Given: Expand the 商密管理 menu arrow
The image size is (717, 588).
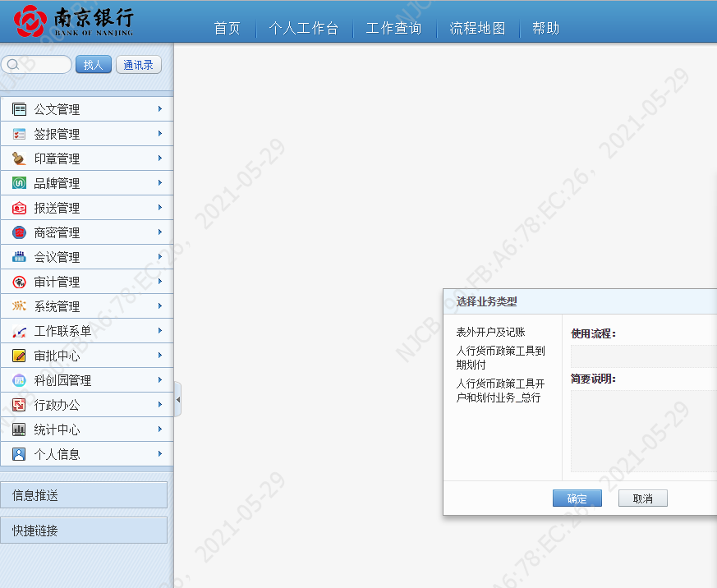Looking at the screenshot, I should tap(160, 232).
